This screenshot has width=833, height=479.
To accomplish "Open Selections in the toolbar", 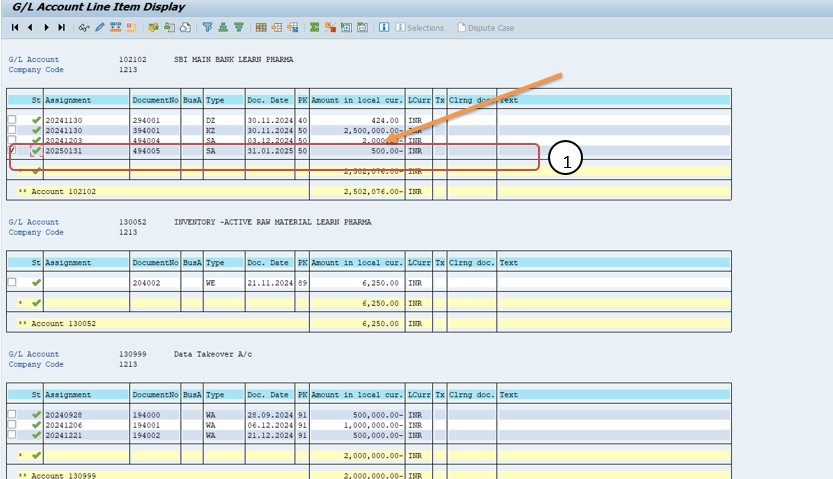I will 420,28.
